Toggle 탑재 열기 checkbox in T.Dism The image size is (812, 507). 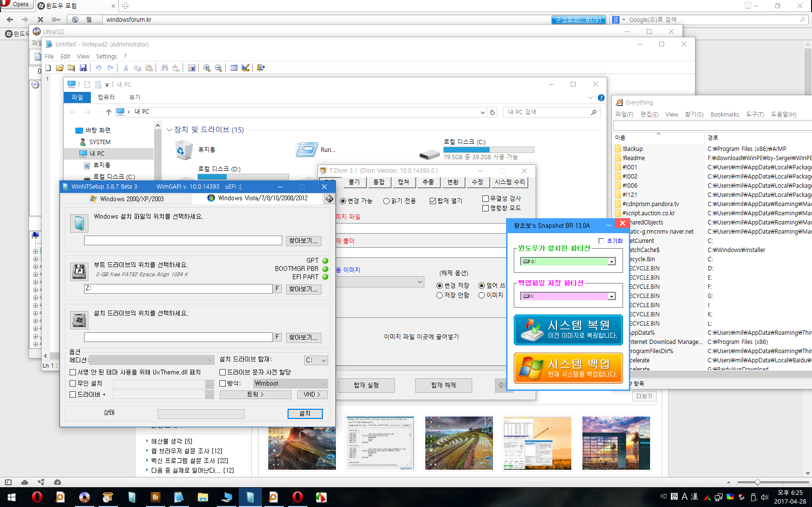433,201
